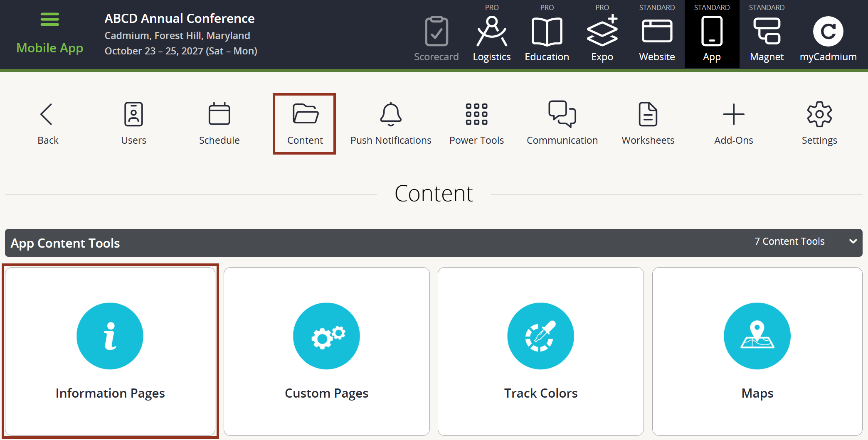Go Back using the arrow icon
The width and height of the screenshot is (868, 440).
[47, 114]
